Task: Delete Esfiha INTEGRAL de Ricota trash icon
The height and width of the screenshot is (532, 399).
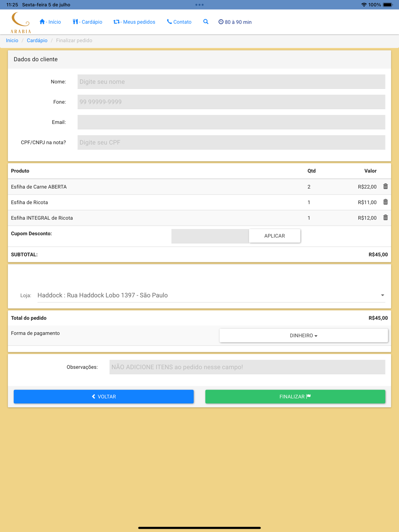Action: coord(385,217)
